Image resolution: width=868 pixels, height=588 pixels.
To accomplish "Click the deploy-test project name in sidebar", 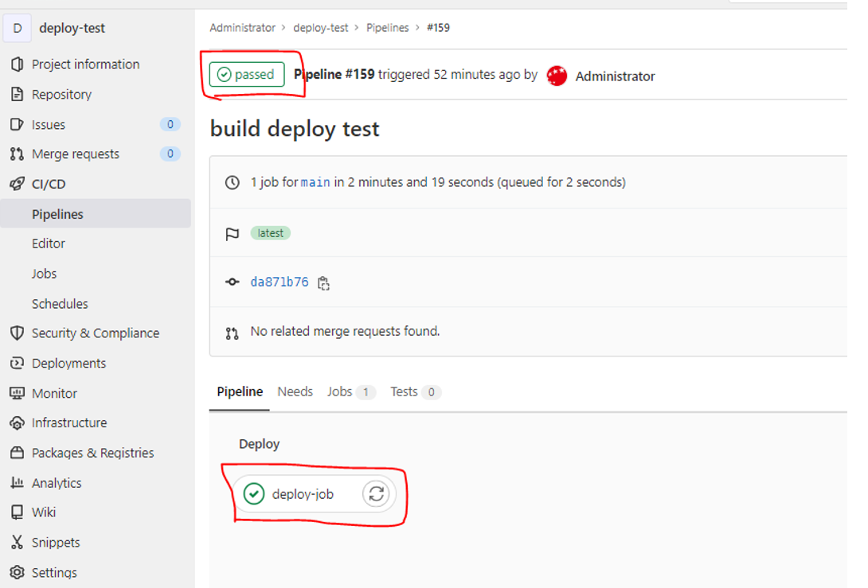I will [72, 28].
